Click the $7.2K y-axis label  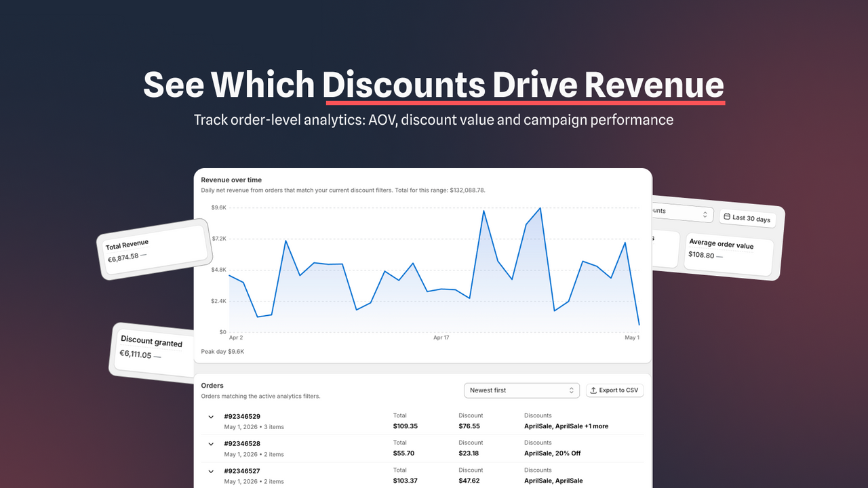[218, 239]
